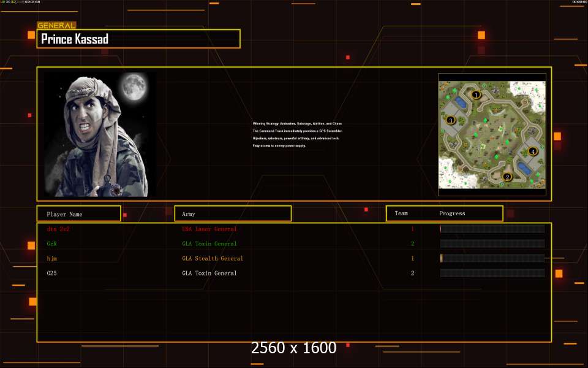The height and width of the screenshot is (368, 588).
Task: Select player O25 in the list
Action: [x=51, y=273]
